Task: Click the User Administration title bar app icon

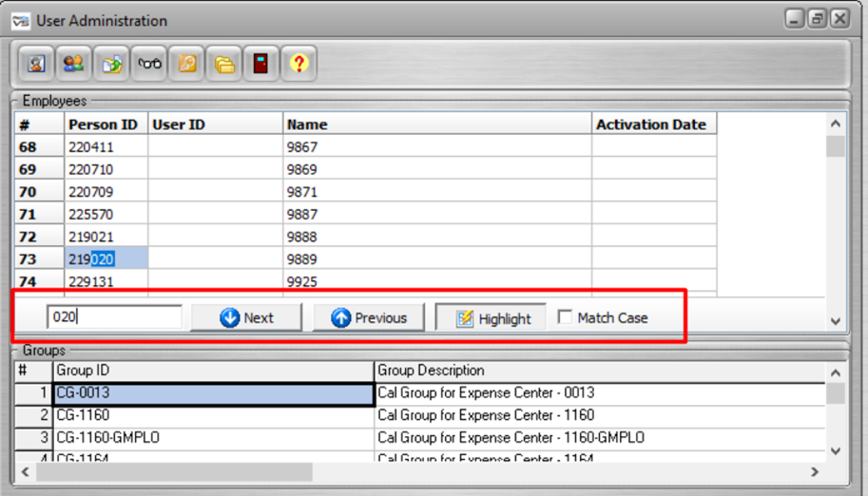Action: [x=21, y=21]
